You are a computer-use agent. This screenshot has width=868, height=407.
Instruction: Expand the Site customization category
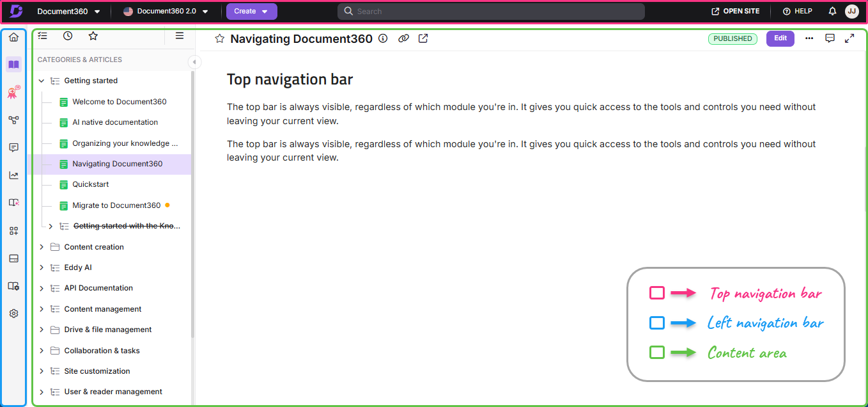click(x=42, y=371)
